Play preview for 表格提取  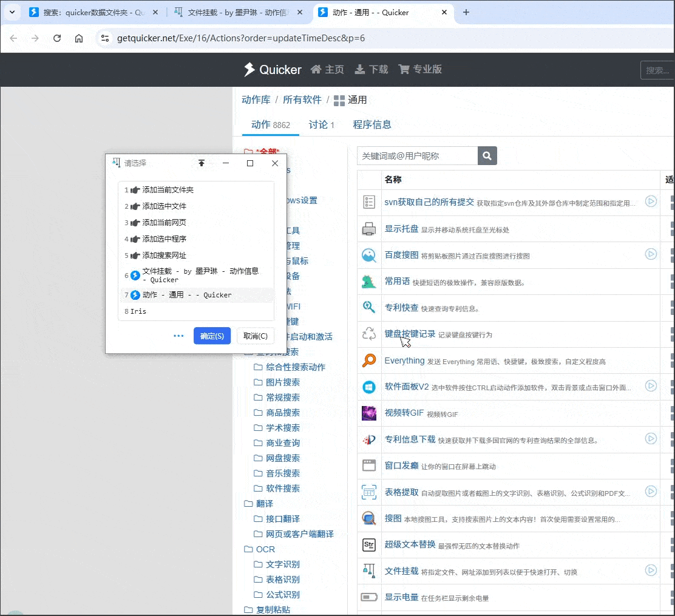(x=651, y=491)
